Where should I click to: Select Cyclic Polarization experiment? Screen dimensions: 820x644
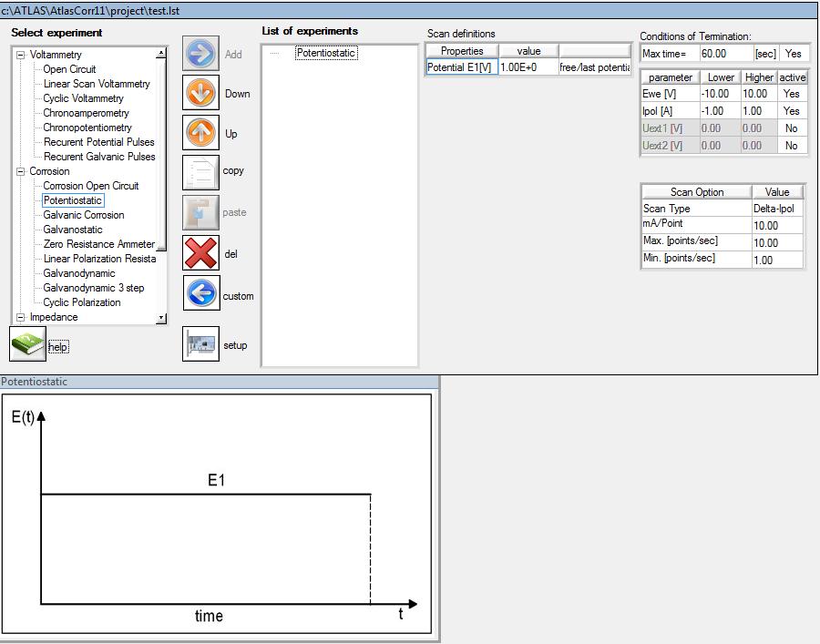(x=82, y=303)
